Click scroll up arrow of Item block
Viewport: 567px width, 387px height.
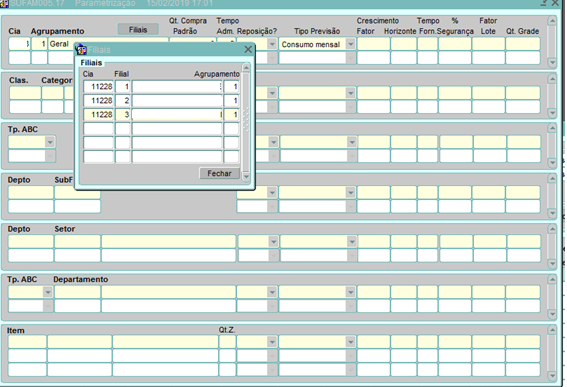[552, 330]
